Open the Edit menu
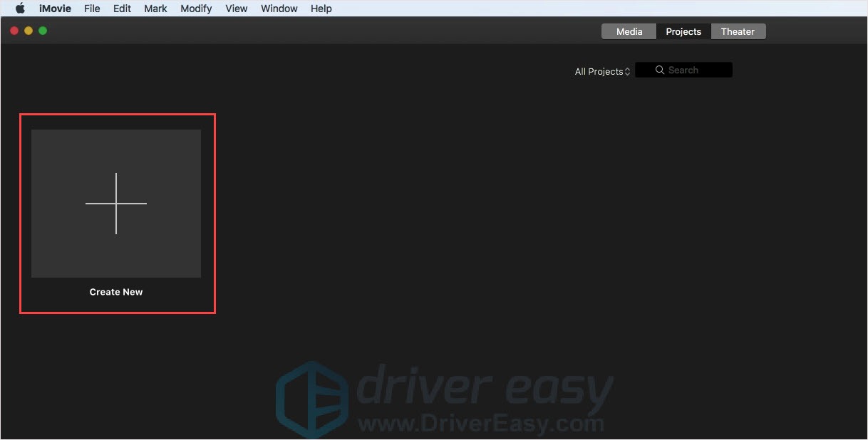Image resolution: width=868 pixels, height=440 pixels. tap(122, 9)
